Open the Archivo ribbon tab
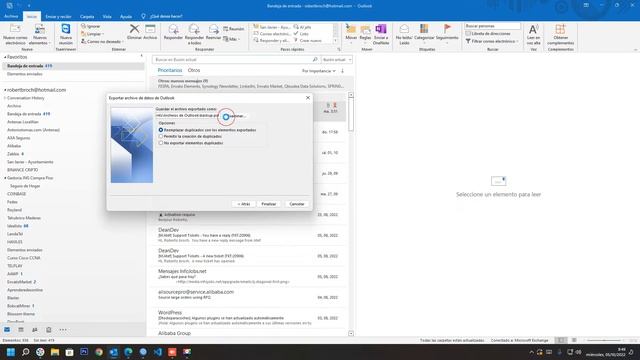 (x=11, y=16)
